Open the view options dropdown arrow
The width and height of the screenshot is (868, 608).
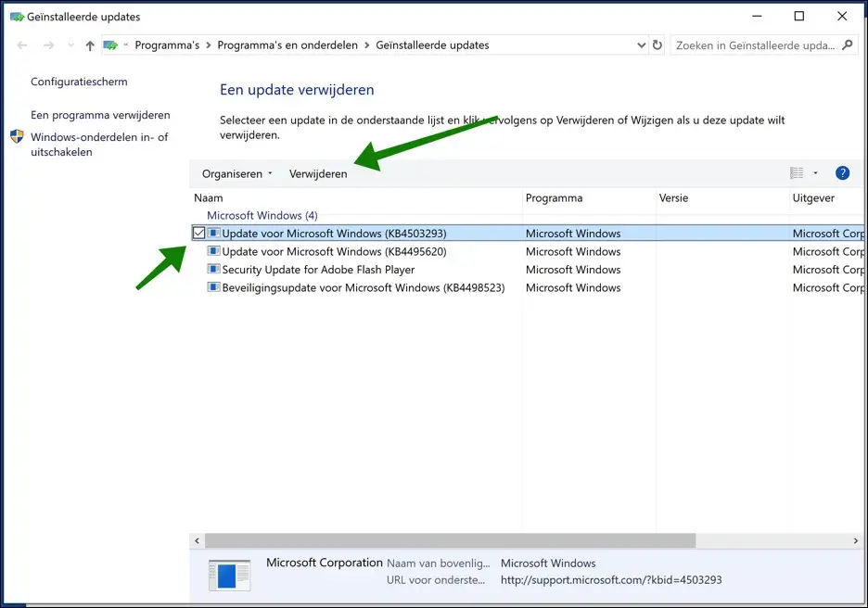[x=815, y=173]
